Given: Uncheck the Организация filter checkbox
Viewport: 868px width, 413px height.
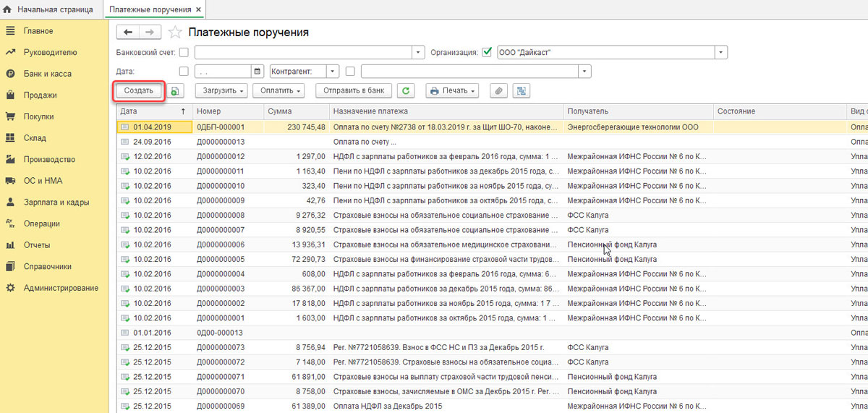Looking at the screenshot, I should pos(487,52).
